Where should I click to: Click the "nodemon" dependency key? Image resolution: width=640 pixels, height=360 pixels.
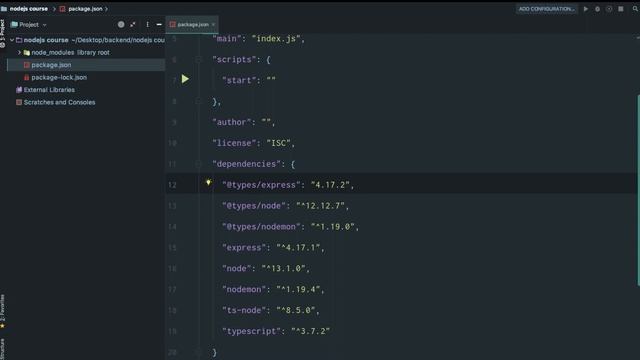click(244, 289)
